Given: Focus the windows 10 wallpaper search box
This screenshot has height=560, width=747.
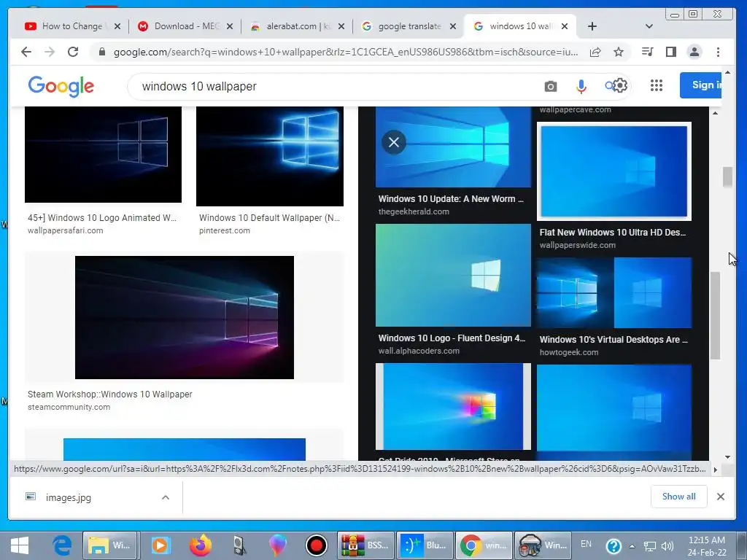Looking at the screenshot, I should coord(333,86).
